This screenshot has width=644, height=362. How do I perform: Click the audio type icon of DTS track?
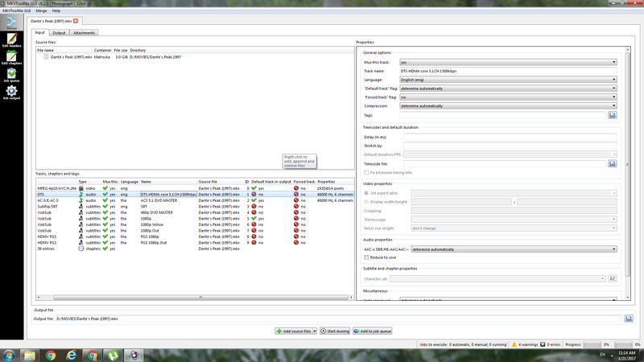click(81, 194)
